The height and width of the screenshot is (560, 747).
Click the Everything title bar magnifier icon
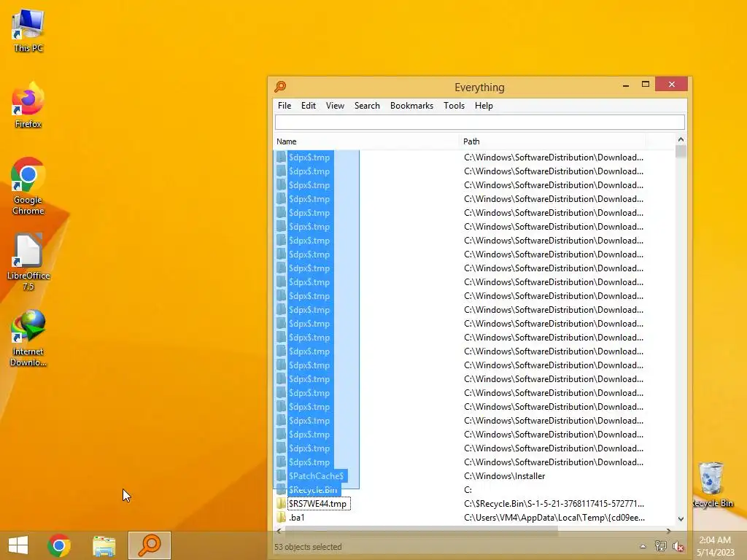coord(280,87)
